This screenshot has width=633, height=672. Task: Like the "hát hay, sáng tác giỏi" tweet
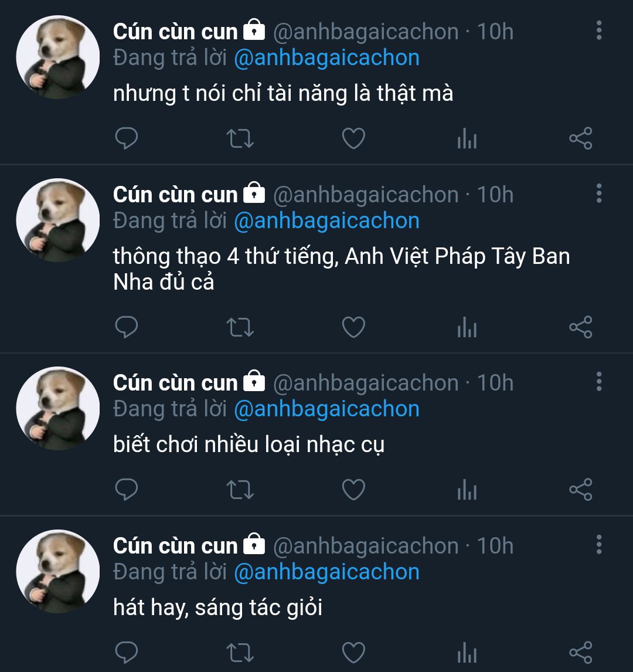click(353, 653)
